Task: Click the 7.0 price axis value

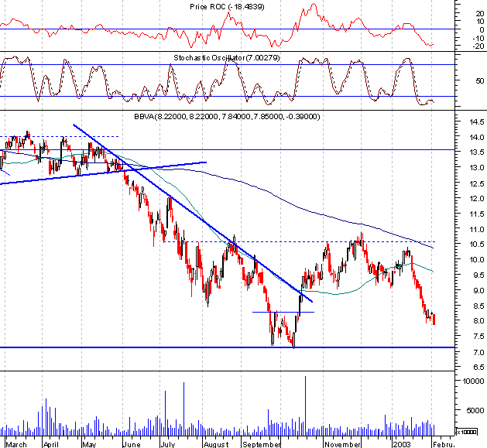Action: (x=478, y=352)
